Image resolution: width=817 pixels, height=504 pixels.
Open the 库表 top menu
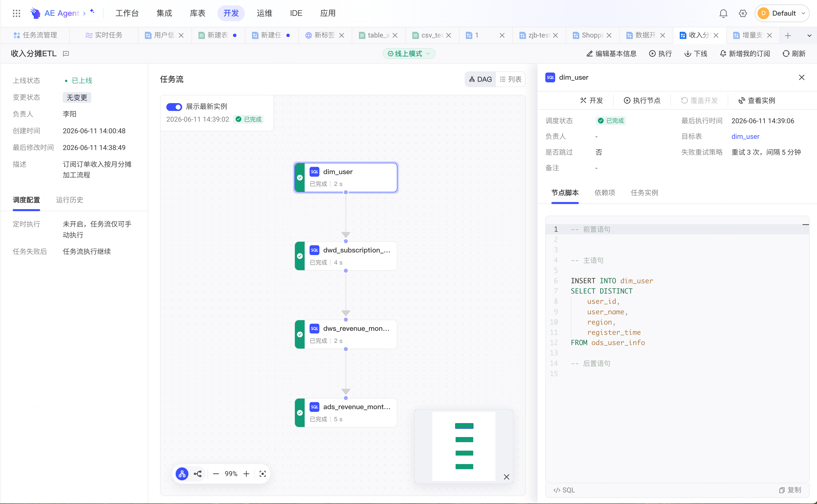click(198, 13)
